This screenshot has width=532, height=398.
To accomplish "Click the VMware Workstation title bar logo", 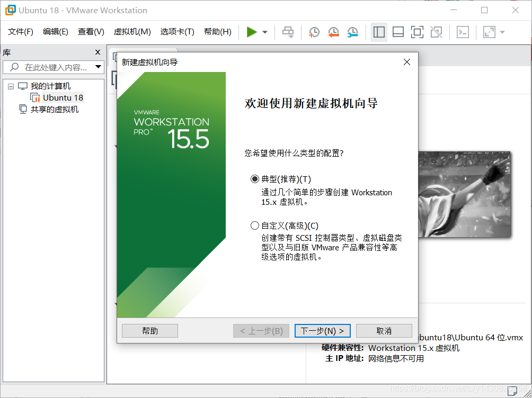I will [x=10, y=10].
